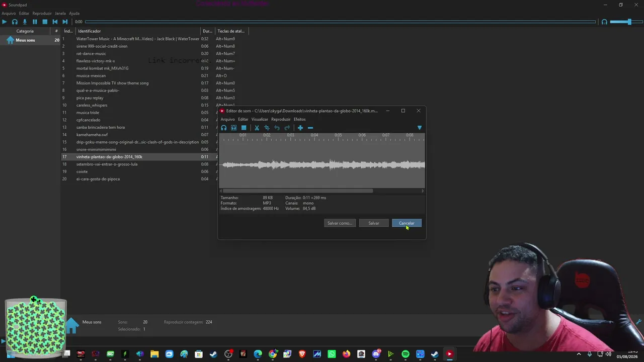644x362 pixels.
Task: Open Spotify from the taskbar
Action: click(406, 354)
